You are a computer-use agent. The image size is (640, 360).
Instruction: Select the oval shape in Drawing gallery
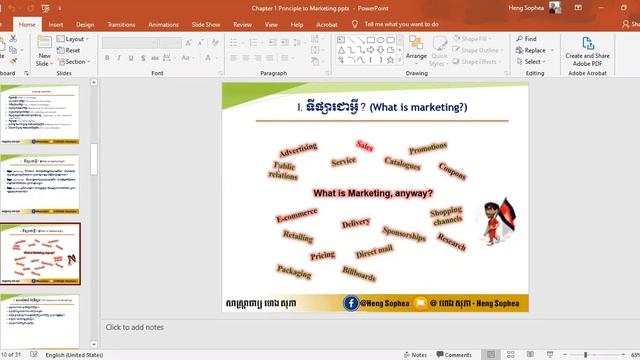380,40
